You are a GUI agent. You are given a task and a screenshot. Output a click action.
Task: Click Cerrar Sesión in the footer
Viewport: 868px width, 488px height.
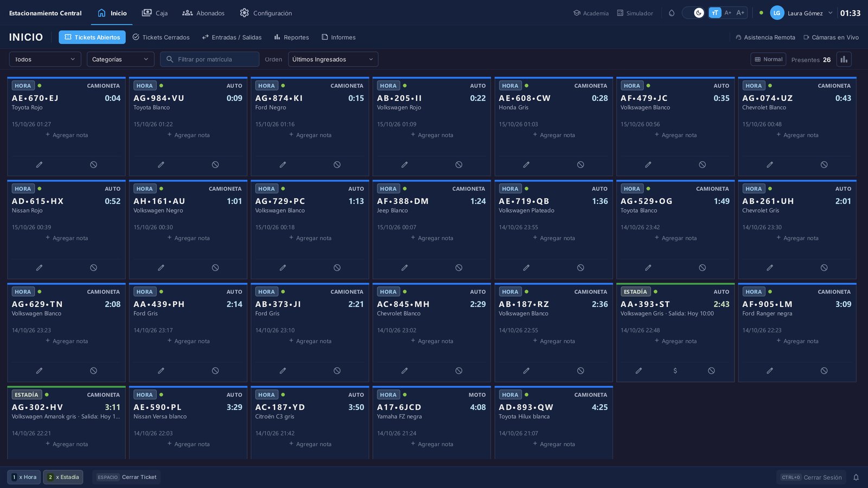coord(811,477)
